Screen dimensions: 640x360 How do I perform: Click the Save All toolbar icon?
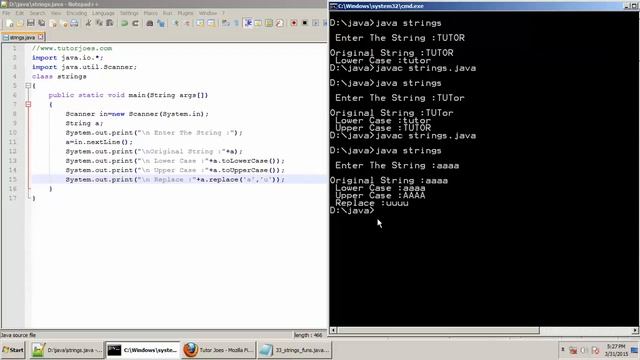click(42, 23)
